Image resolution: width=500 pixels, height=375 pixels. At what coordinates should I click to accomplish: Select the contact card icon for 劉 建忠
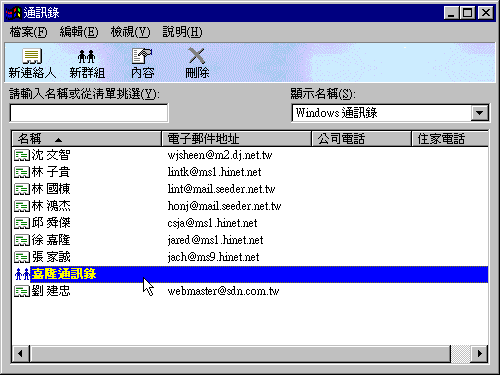[x=22, y=291]
